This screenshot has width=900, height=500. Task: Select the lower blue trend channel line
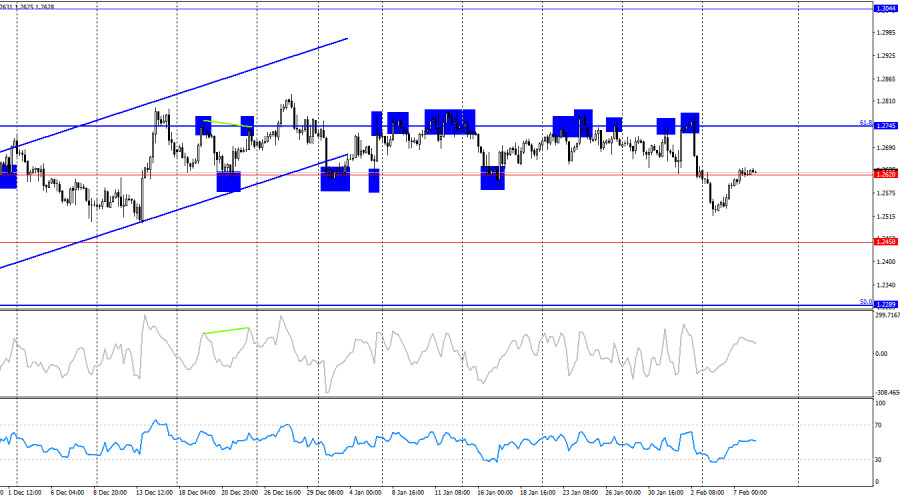coord(174,211)
